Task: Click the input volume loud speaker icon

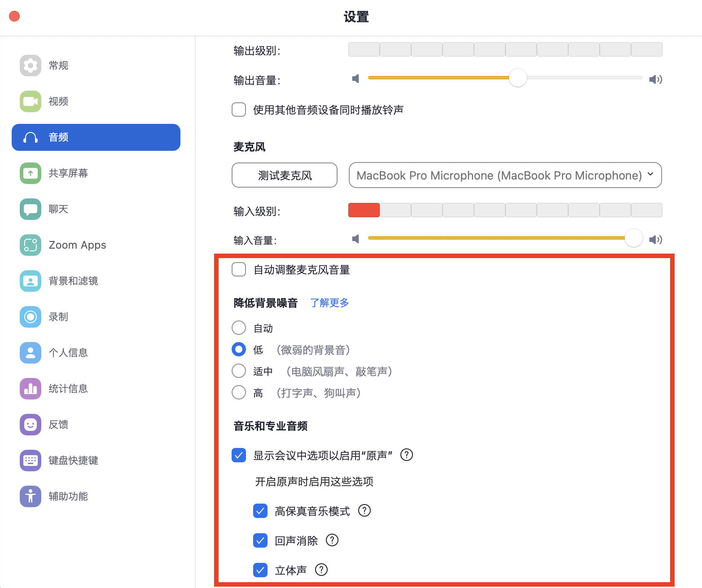Action: pyautogui.click(x=655, y=239)
